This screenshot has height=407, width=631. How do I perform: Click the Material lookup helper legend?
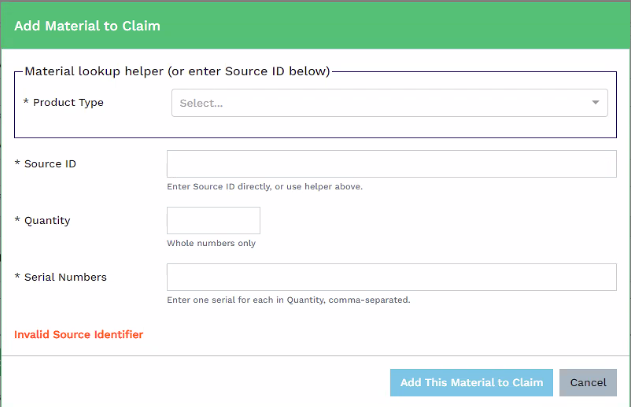tap(176, 71)
